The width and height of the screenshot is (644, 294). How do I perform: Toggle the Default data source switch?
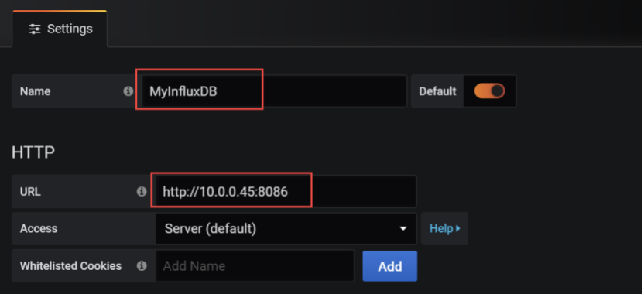[489, 91]
